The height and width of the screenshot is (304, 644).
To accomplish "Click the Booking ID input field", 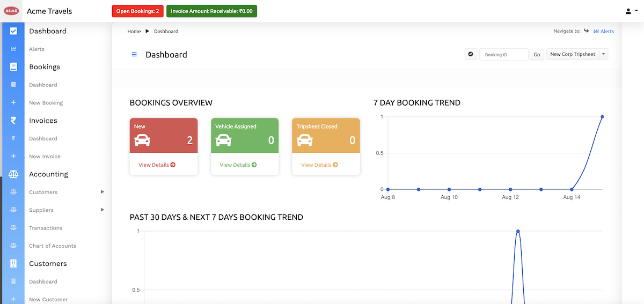I will pos(503,54).
